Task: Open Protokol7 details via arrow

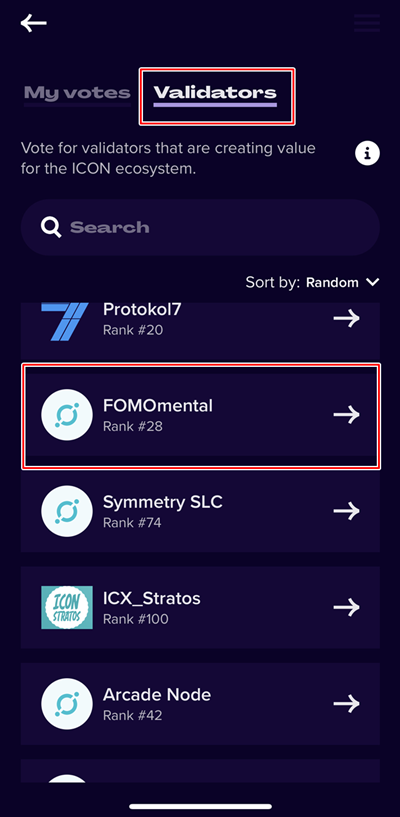Action: (x=346, y=318)
